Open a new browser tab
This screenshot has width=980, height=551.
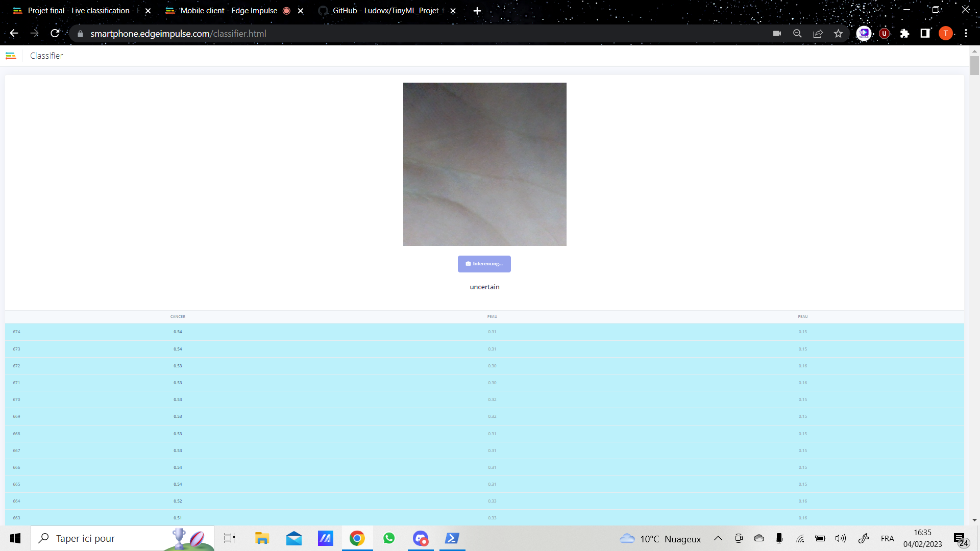pyautogui.click(x=477, y=10)
